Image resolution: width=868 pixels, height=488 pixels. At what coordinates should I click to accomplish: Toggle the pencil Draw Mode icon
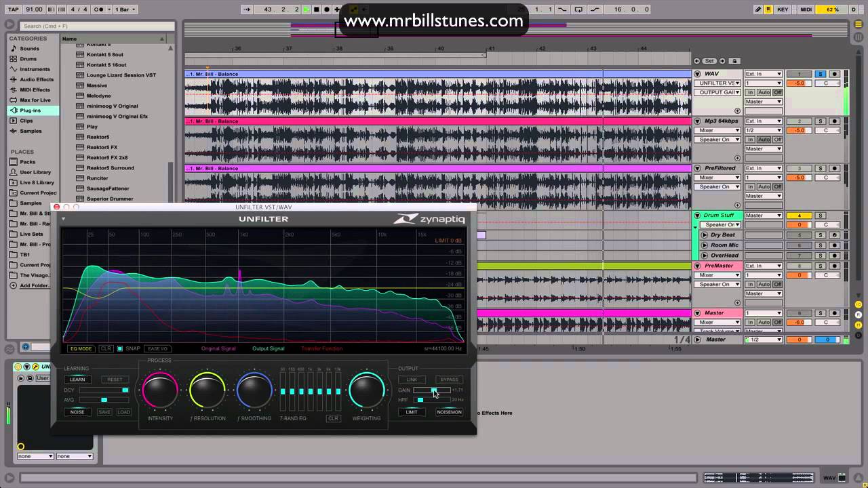(x=758, y=9)
